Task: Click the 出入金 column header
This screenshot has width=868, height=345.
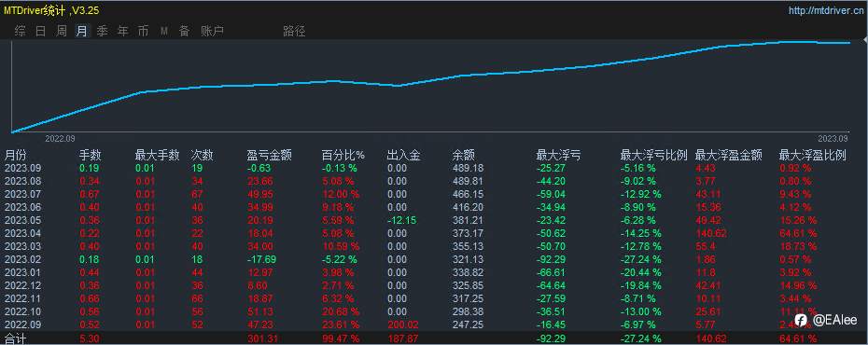Action: (403, 156)
